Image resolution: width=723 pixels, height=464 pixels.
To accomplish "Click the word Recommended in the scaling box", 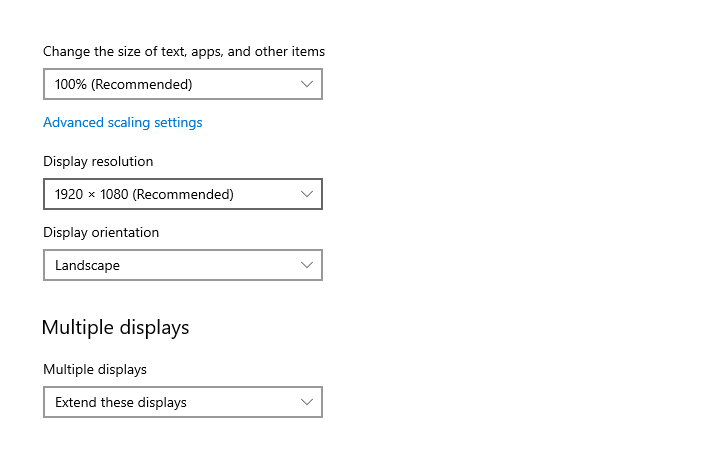I will click(142, 84).
